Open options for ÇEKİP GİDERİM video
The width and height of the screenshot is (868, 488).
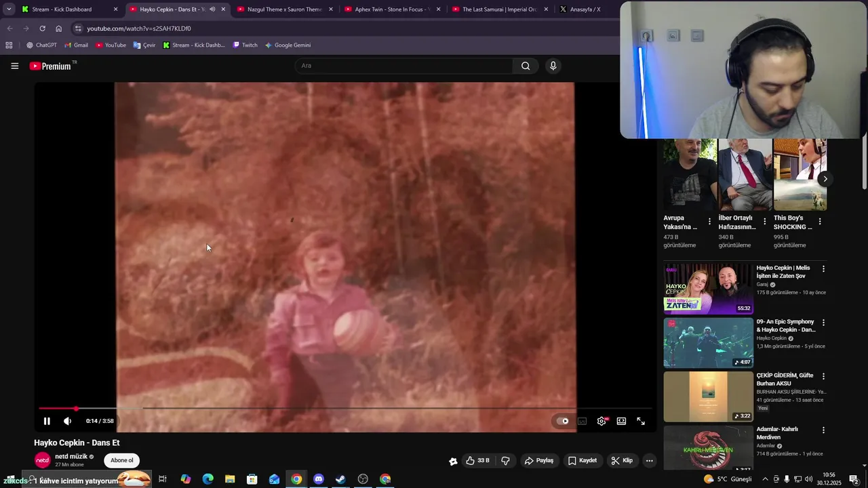(823, 376)
